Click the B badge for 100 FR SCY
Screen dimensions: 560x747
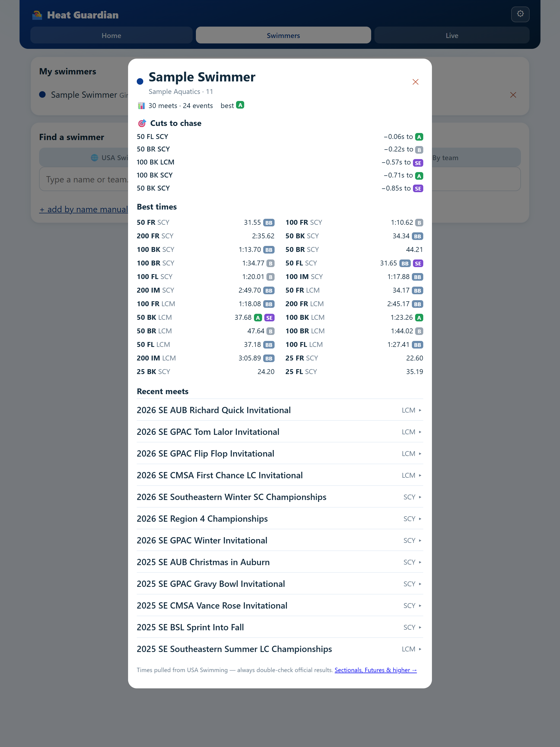pyautogui.click(x=419, y=223)
